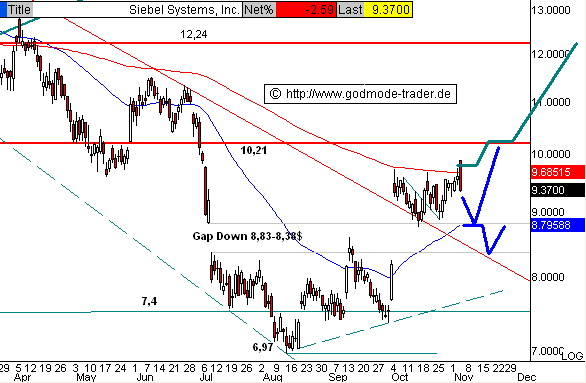The width and height of the screenshot is (586, 383).
Task: Select the Siebel Systems, Inc. name
Action: (x=184, y=9)
